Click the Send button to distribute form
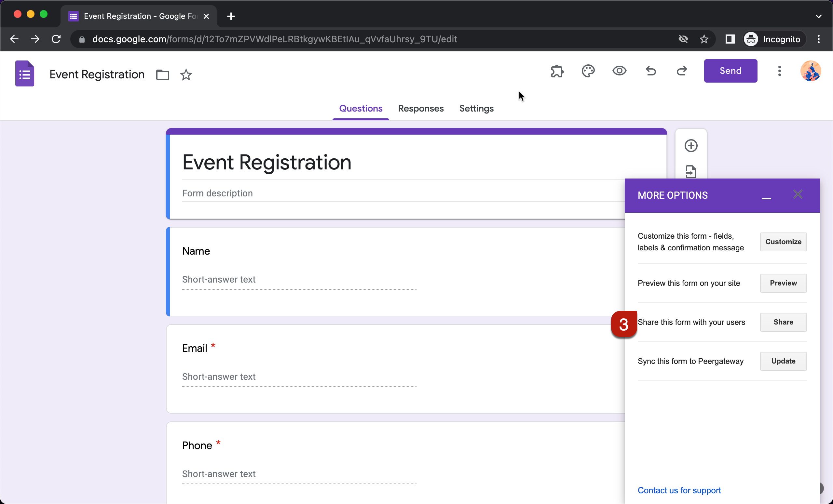833x504 pixels. click(x=731, y=71)
